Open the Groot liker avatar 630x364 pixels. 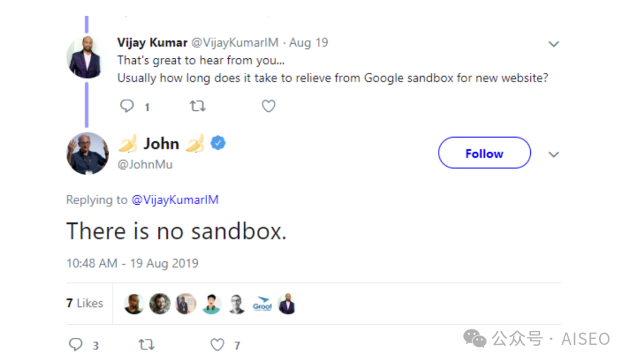(262, 304)
